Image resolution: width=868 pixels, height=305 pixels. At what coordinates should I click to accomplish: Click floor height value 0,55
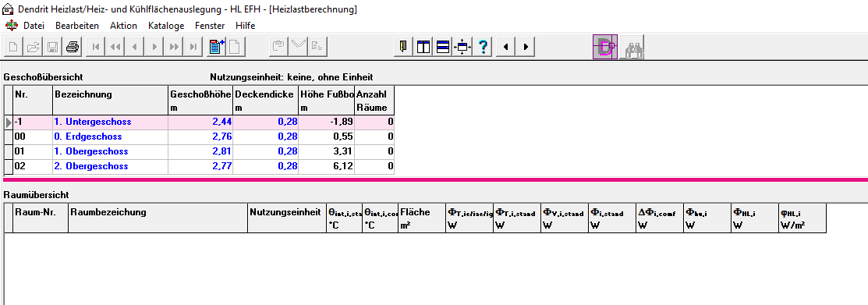click(x=327, y=137)
